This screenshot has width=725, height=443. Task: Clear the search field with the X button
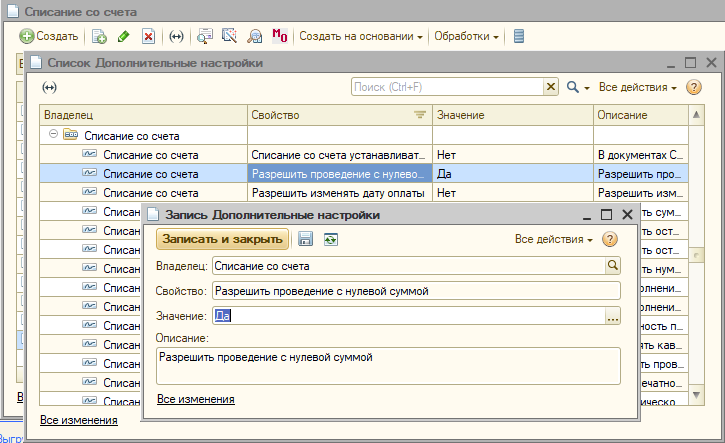[x=551, y=88]
